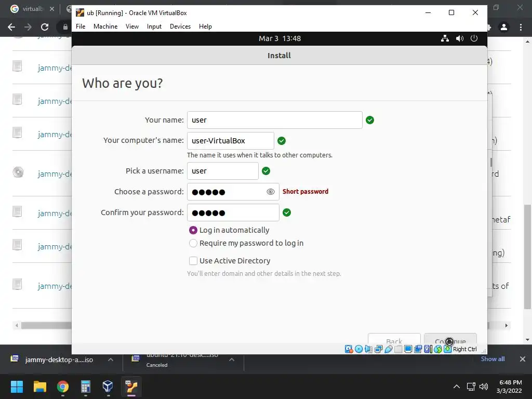Click the Continue button in installer

(450, 339)
